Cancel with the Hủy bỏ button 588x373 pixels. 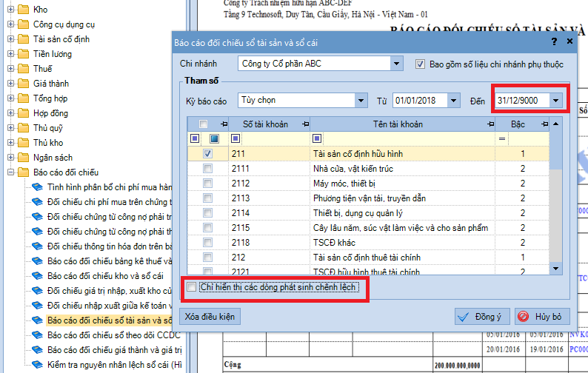[x=542, y=317]
